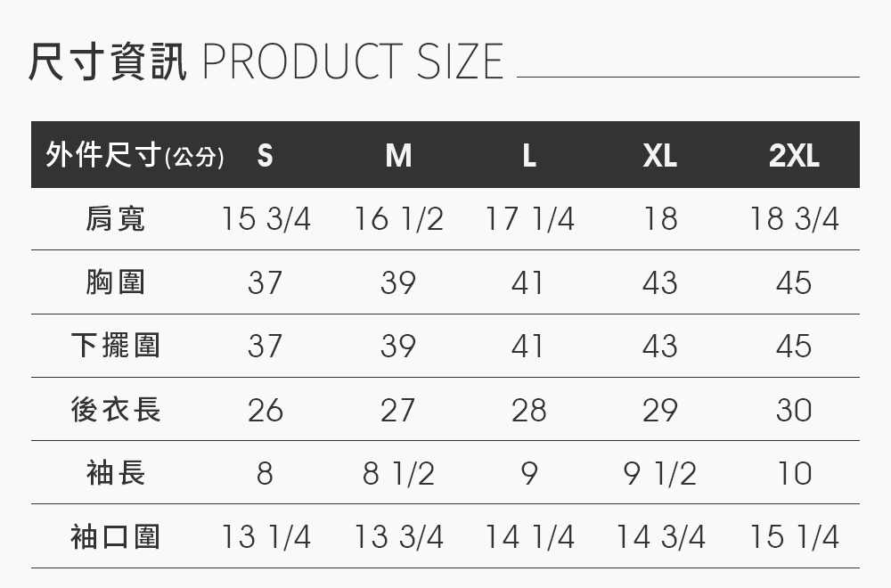Click the 尺寸資訊 PRODUCT SIZE heading
891x588 pixels.
pyautogui.click(x=266, y=61)
